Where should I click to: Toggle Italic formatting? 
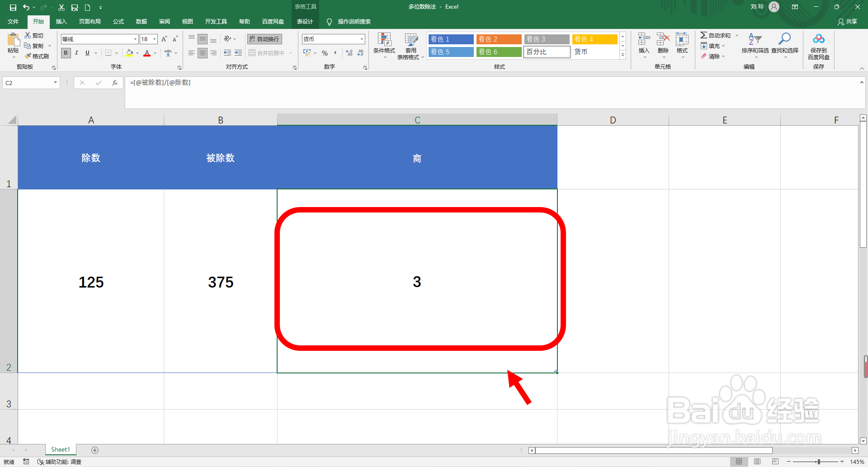(76, 53)
